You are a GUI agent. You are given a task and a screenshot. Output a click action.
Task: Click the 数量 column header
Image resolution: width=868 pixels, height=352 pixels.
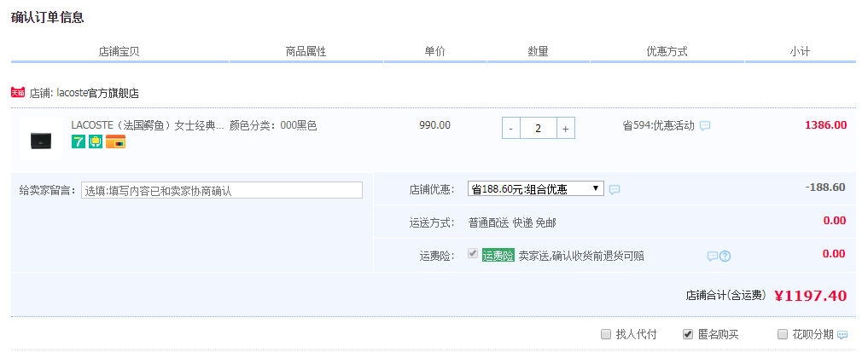[538, 51]
